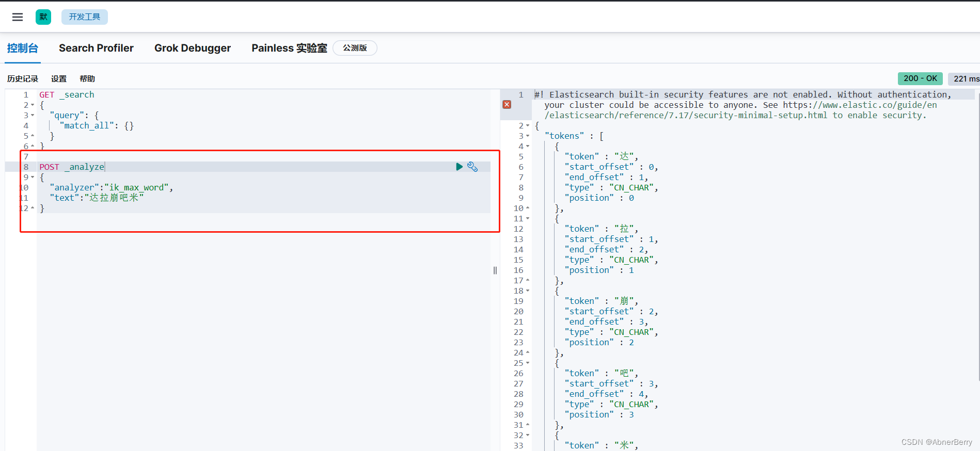Collapse response root object on line 2
Viewport: 980px width, 451px height.
click(528, 125)
